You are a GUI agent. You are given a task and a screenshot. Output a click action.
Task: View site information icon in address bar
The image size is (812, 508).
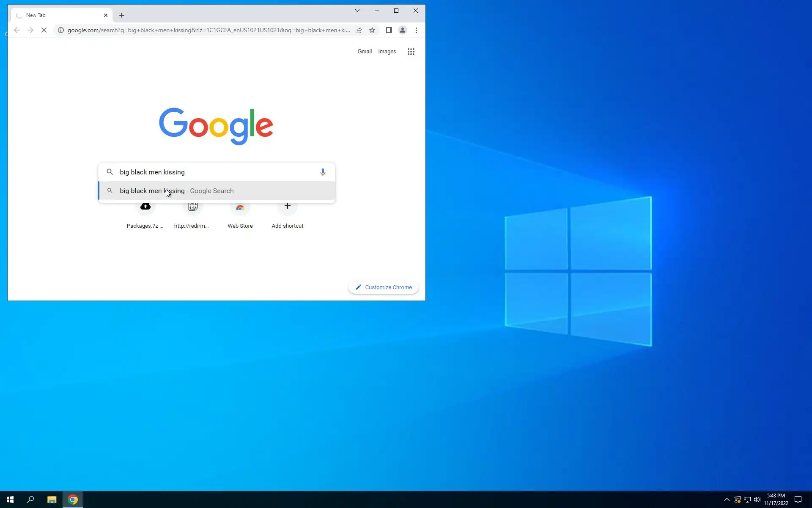pos(61,30)
